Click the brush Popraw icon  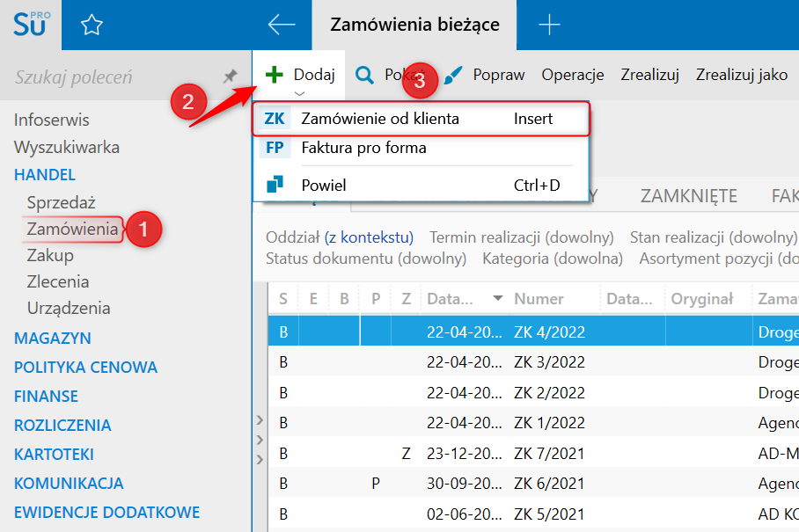tap(453, 75)
